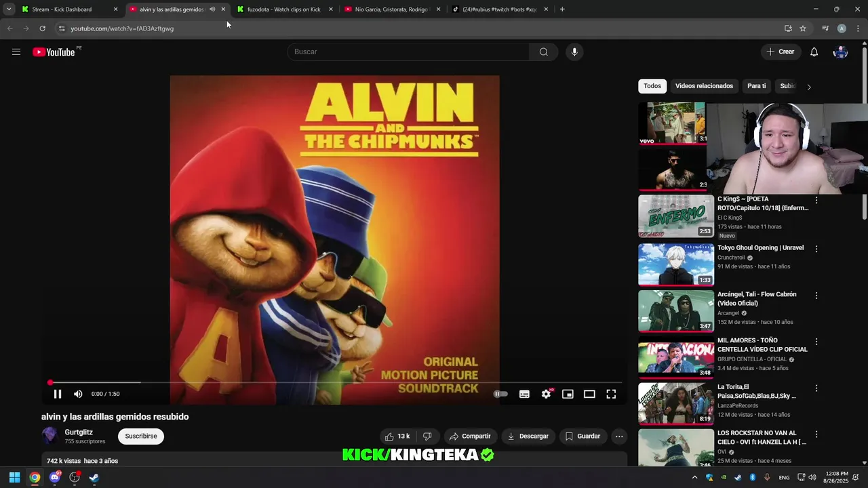This screenshot has width=868, height=488.
Task: Bookmark this page with the star
Action: [x=803, y=28]
